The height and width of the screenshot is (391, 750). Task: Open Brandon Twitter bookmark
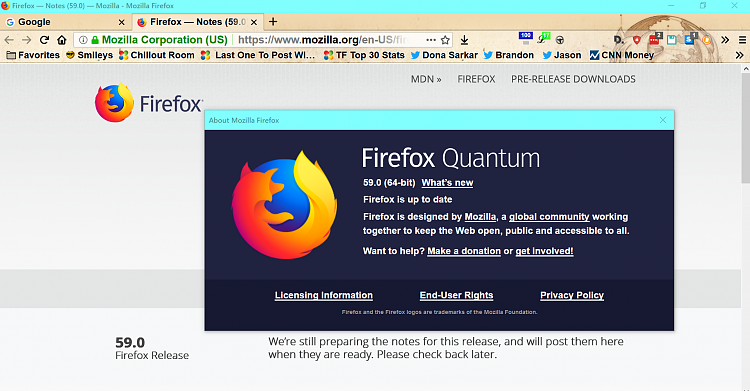[508, 55]
